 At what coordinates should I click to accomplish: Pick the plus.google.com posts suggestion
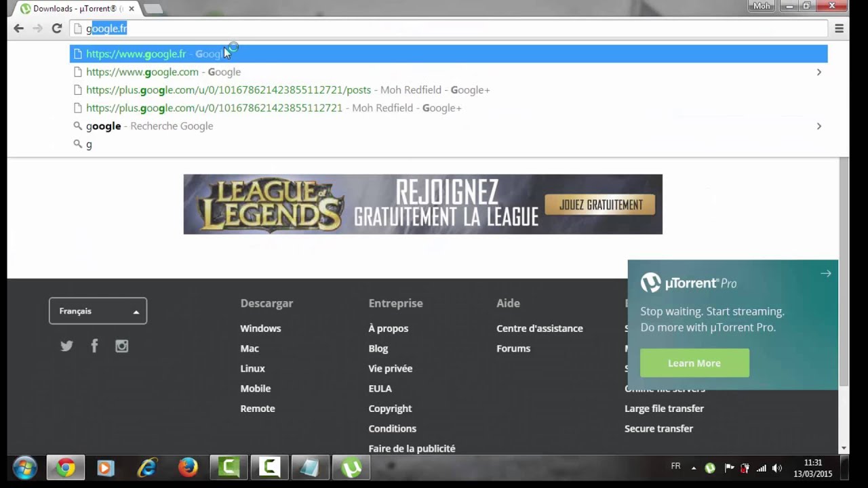pos(448,89)
